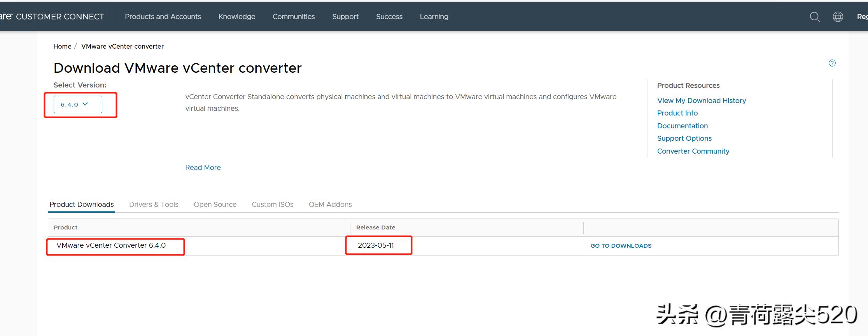The width and height of the screenshot is (868, 336).
Task: Go to Home breadcrumb
Action: (62, 46)
